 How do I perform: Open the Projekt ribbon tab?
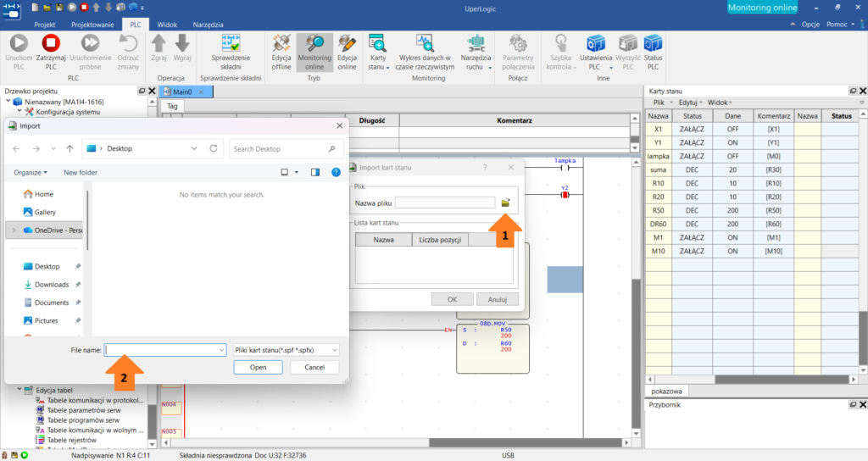tap(45, 25)
